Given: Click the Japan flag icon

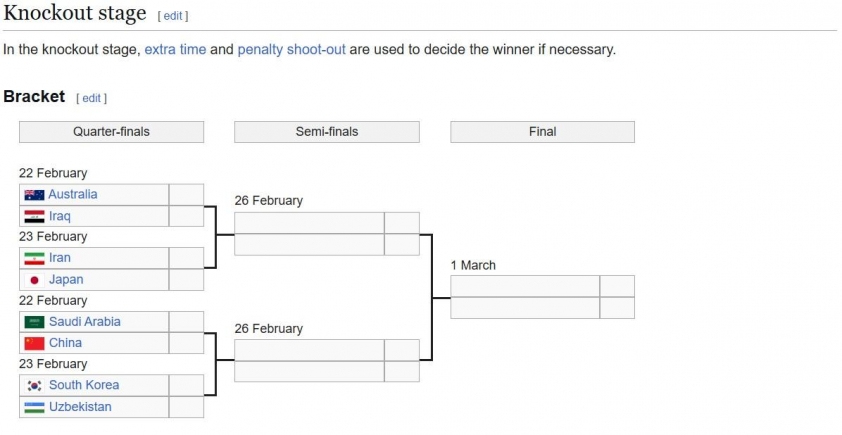Looking at the screenshot, I should [x=34, y=280].
